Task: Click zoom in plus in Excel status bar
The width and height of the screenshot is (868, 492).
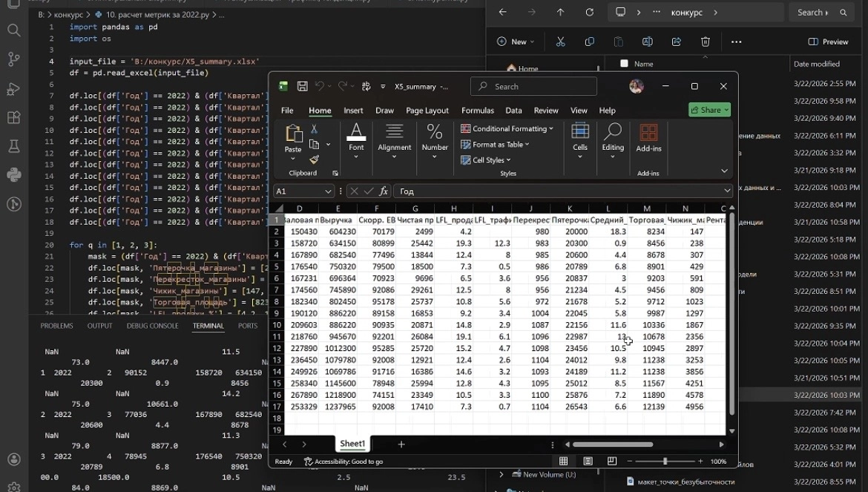Action: [x=700, y=461]
